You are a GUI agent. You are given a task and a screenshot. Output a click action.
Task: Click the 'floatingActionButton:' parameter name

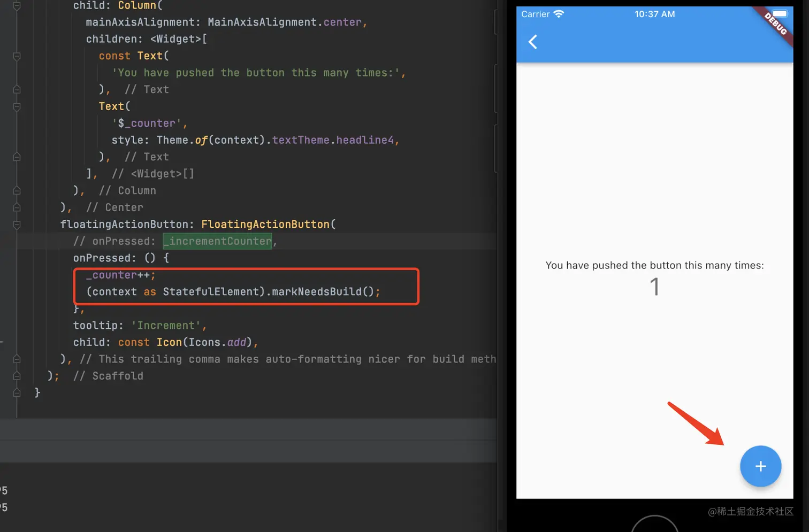[127, 224]
